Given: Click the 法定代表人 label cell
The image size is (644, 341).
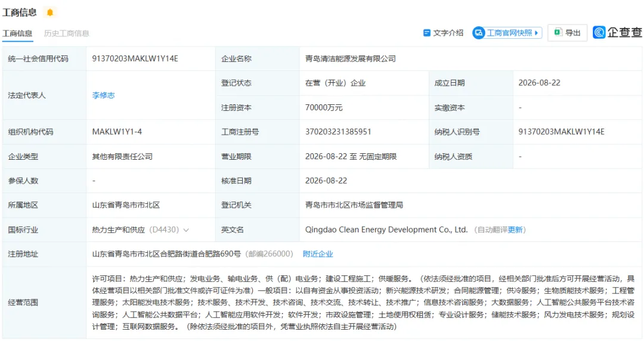Looking at the screenshot, I should pyautogui.click(x=44, y=95).
